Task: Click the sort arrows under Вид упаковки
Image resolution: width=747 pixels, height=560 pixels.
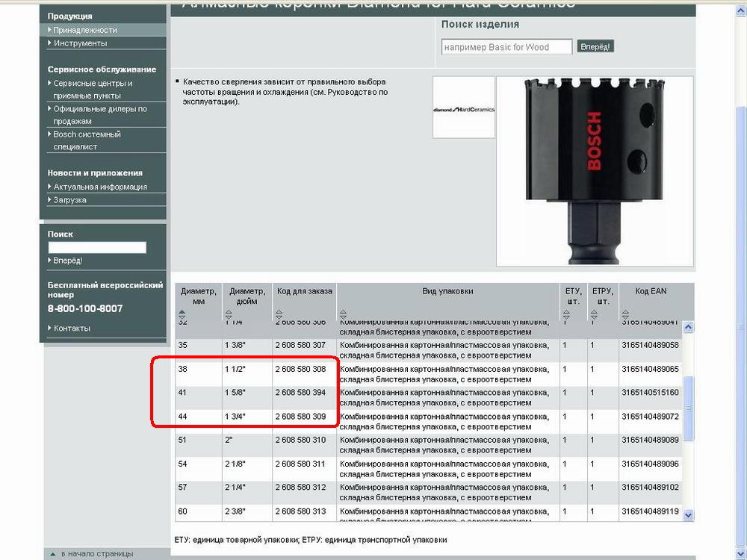Action: (x=343, y=314)
